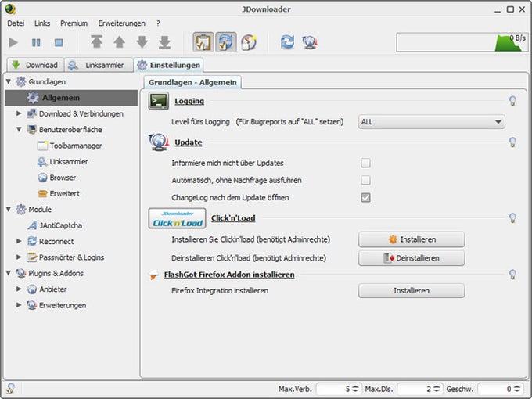
Task: Click Installieren button for Firefox integration
Action: [412, 291]
